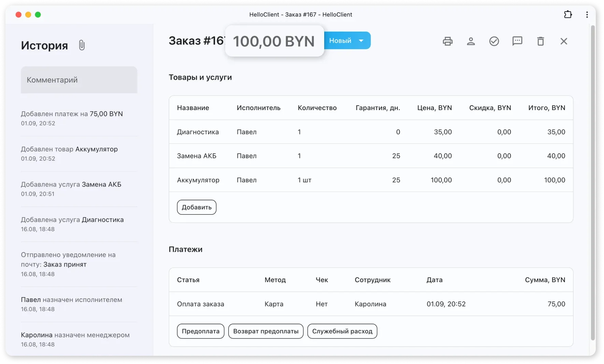Click the paperclip attachment icon
Image resolution: width=604 pixels, height=364 pixels.
(82, 45)
